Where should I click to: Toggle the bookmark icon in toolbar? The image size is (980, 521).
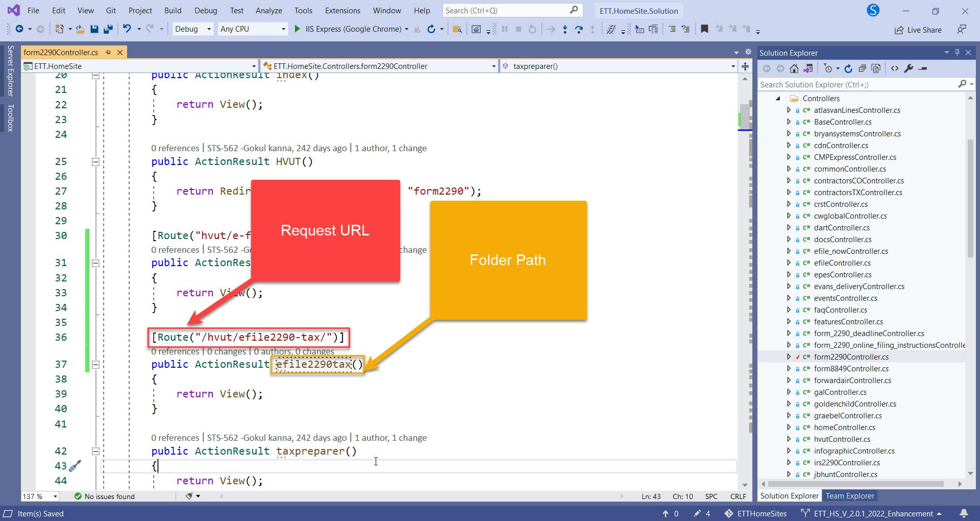pyautogui.click(x=704, y=29)
